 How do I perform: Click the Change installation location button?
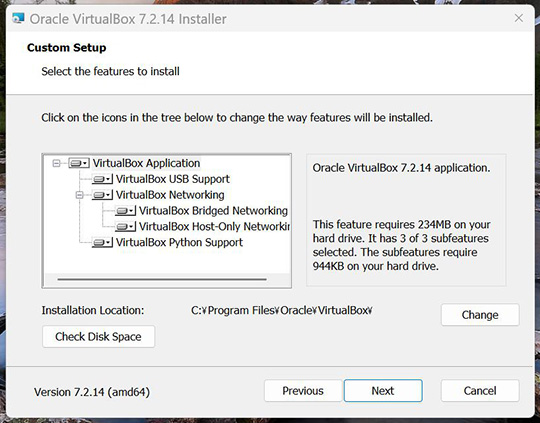[480, 315]
